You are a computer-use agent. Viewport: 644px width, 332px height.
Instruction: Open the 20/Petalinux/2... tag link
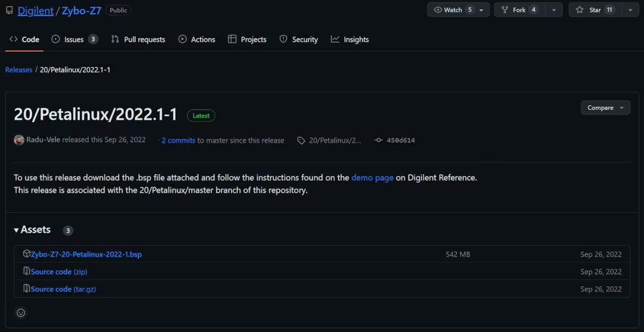click(335, 140)
